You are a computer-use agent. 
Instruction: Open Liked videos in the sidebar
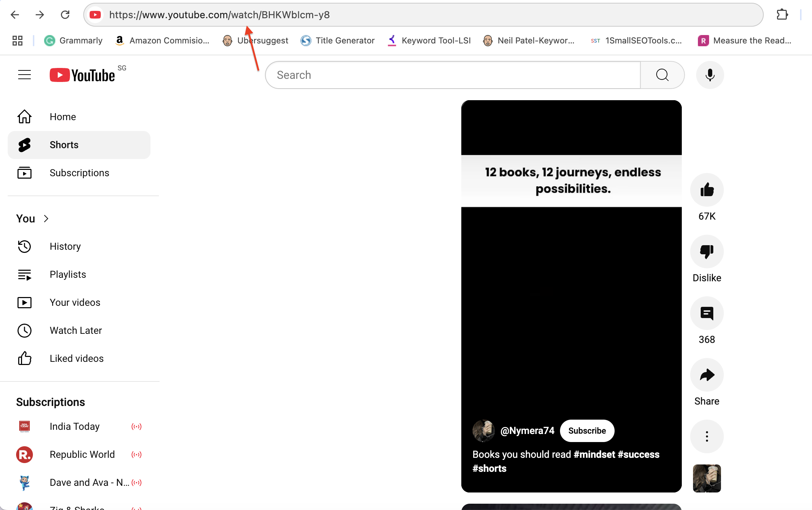[x=76, y=358]
